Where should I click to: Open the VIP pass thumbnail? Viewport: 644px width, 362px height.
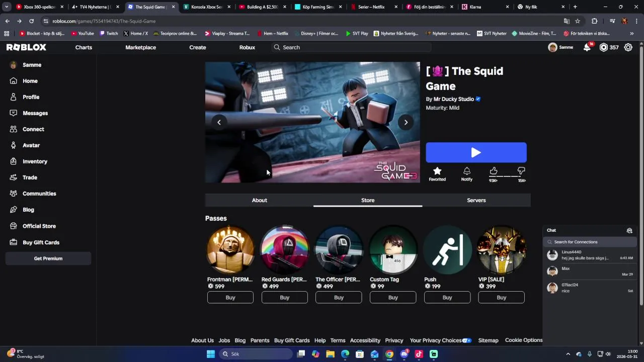[x=502, y=250]
